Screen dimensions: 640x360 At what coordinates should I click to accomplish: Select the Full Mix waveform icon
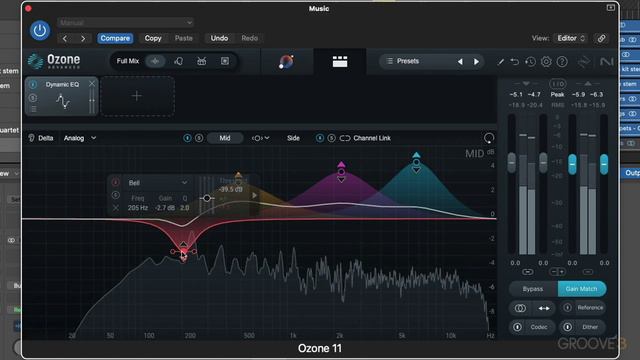(x=155, y=61)
